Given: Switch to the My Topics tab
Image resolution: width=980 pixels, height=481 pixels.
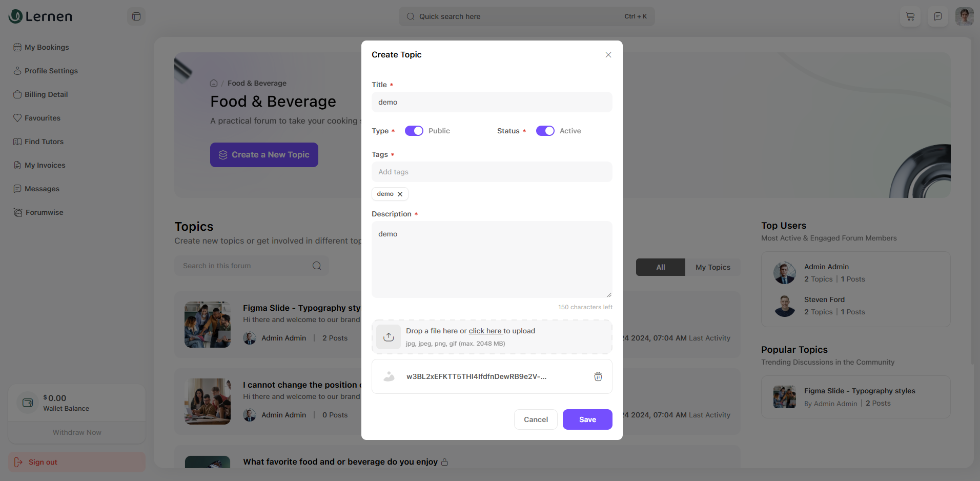Looking at the screenshot, I should coord(713,267).
